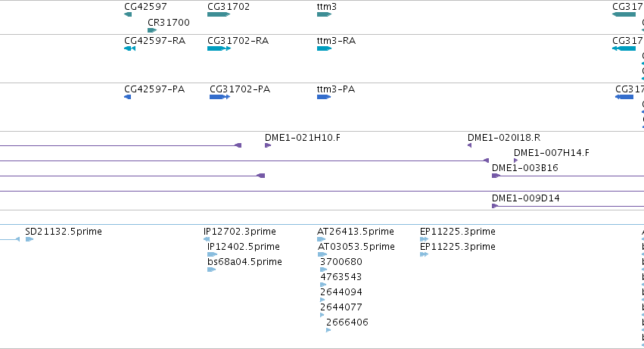This screenshot has width=644, height=349.
Task: Open the 2666406 EST label
Action: pyautogui.click(x=347, y=323)
